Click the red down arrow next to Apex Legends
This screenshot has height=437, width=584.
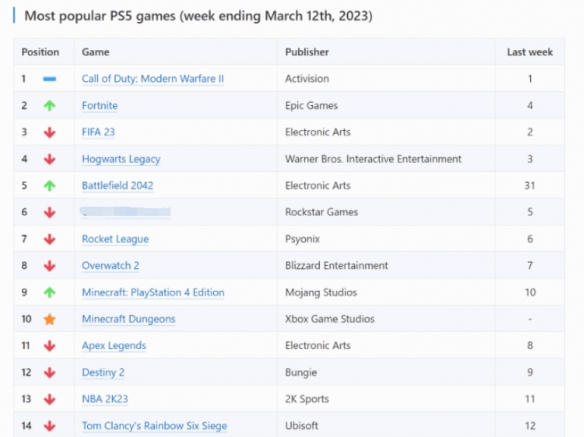(50, 346)
